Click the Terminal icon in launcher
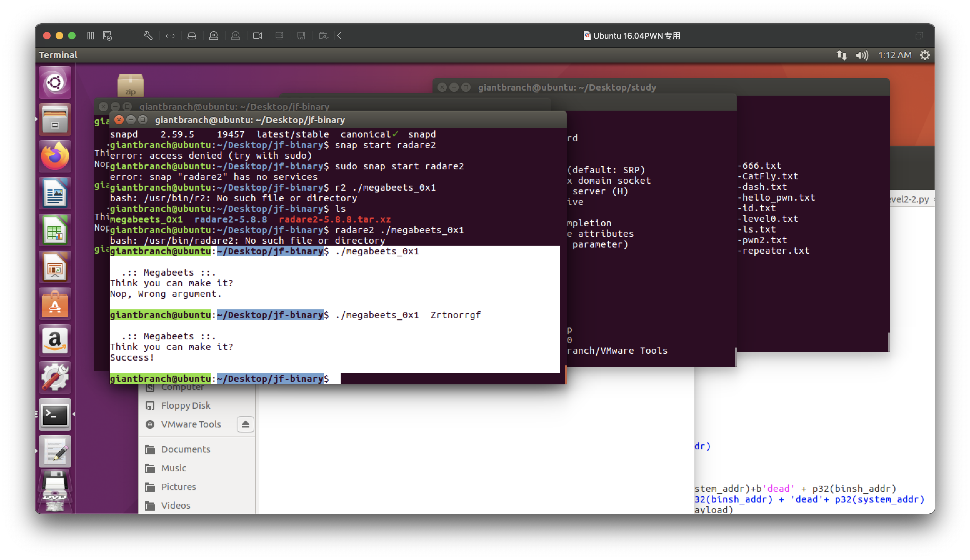The width and height of the screenshot is (970, 560). [55, 414]
